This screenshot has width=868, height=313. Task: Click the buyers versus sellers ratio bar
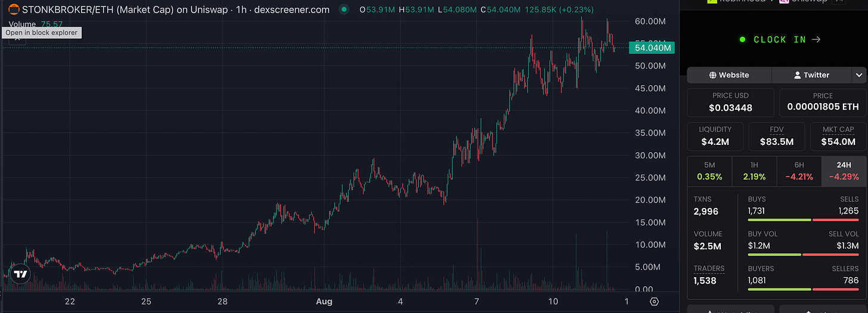[x=804, y=289]
